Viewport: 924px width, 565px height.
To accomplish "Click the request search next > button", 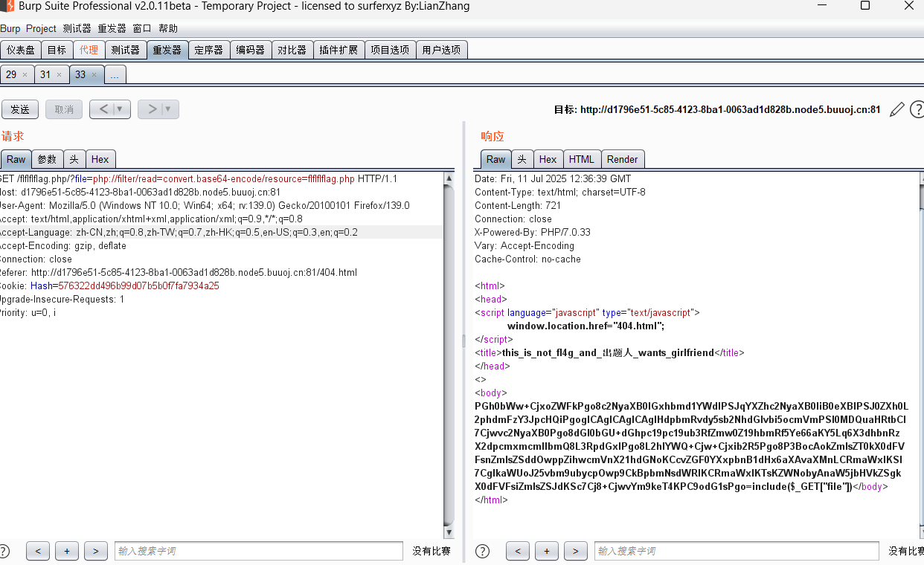I will (x=95, y=551).
